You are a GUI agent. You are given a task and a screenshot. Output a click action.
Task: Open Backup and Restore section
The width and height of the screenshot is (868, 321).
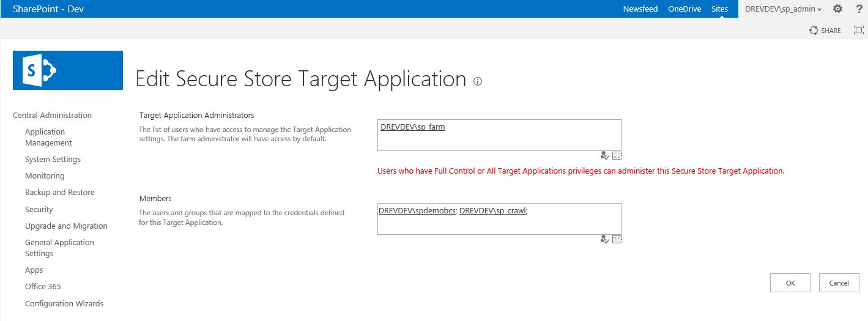pyautogui.click(x=60, y=192)
